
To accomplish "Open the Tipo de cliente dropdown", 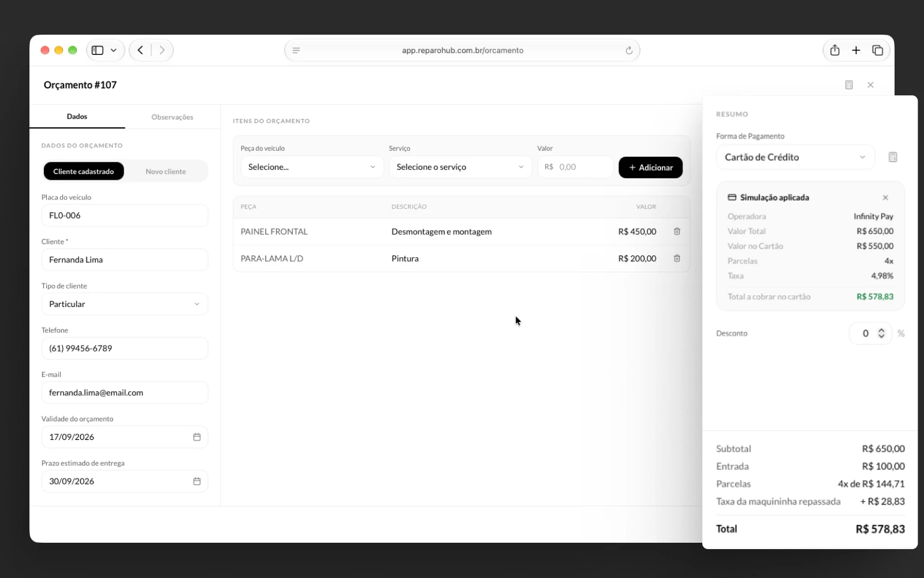I will coord(125,304).
